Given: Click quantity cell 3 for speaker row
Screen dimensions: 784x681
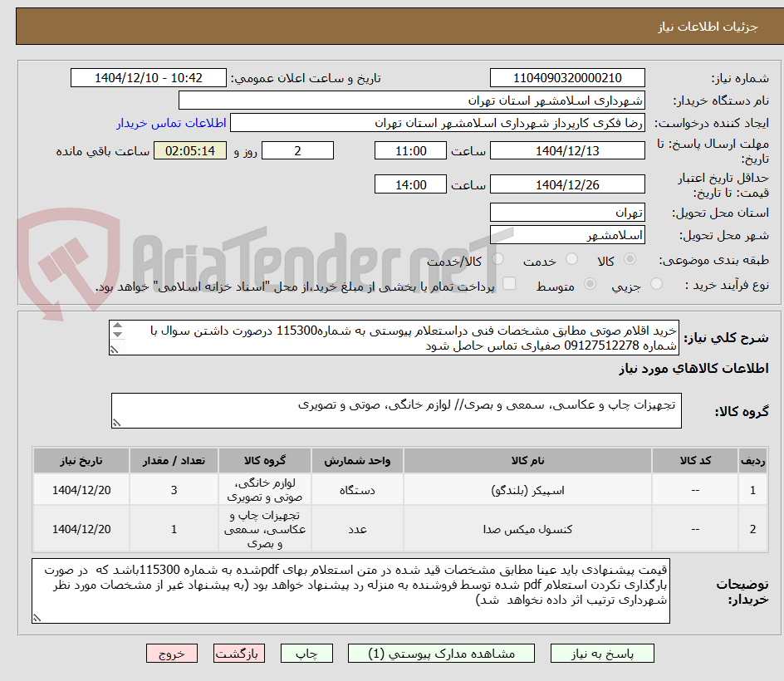Looking at the screenshot, I should pos(174,490).
